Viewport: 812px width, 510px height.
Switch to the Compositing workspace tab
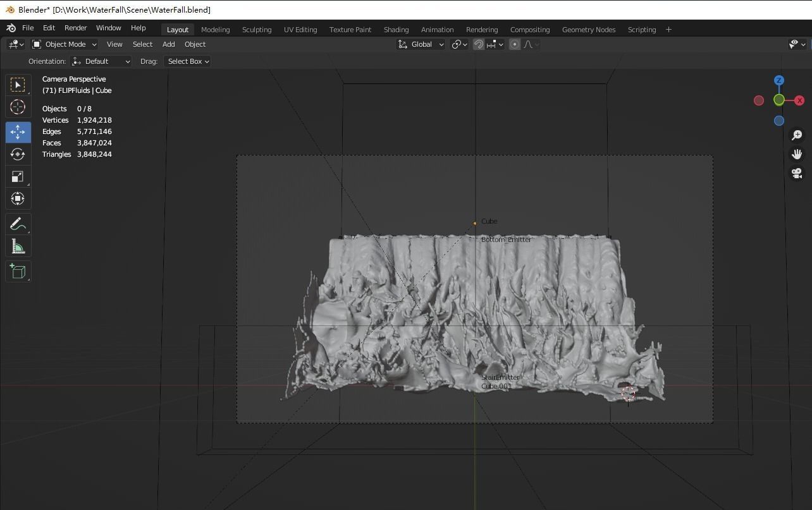[x=530, y=30]
